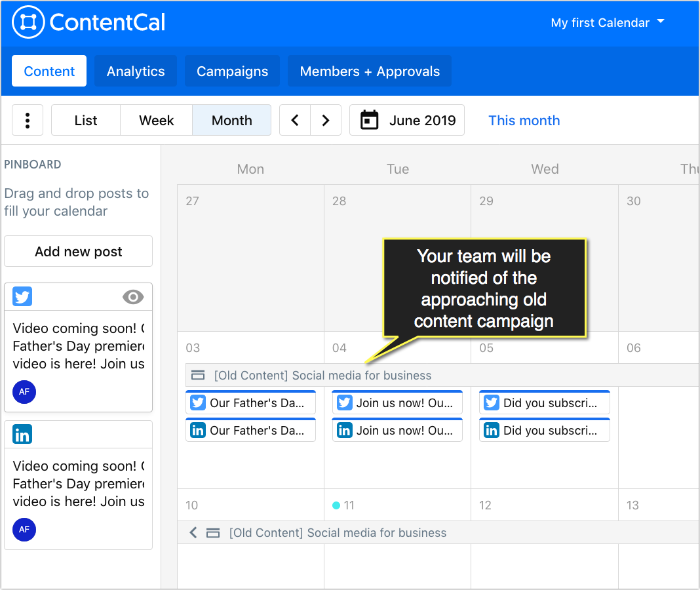Jump to This month link
The height and width of the screenshot is (590, 700).
click(524, 121)
